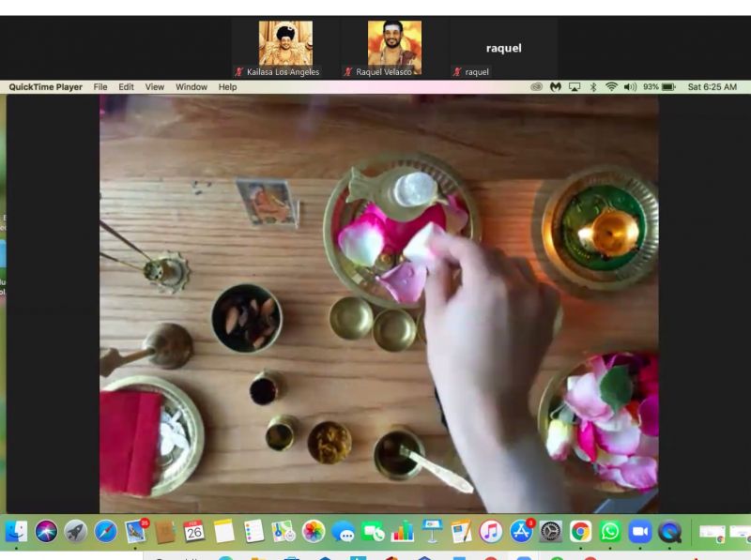751x560 pixels.
Task: Open WhatsApp from the dock
Action: 610,532
